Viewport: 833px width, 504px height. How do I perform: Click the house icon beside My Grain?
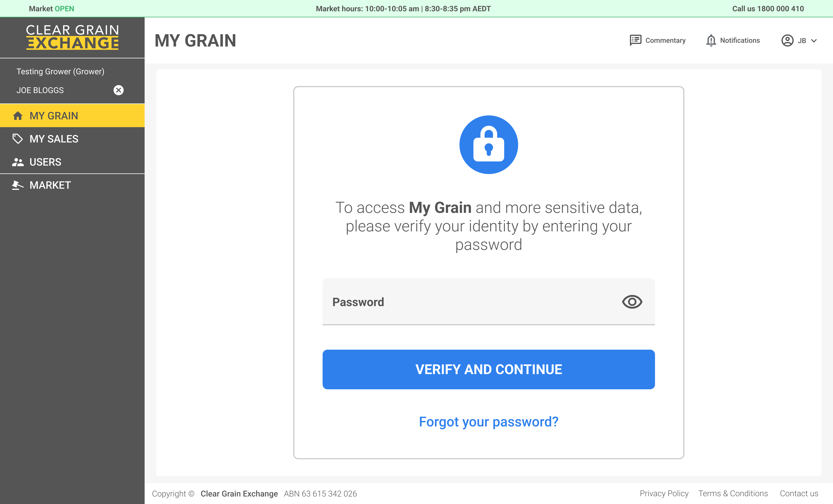(x=18, y=116)
